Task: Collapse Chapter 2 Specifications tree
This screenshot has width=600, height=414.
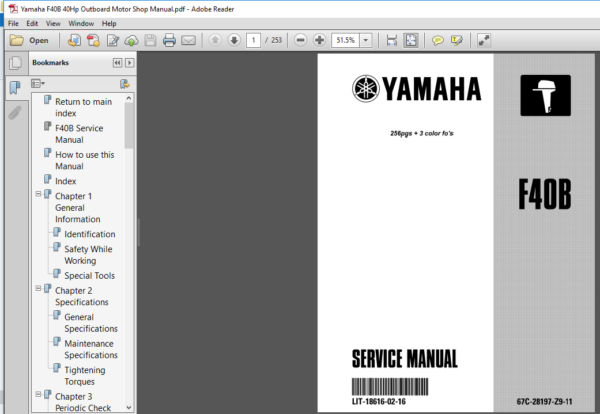Action: coord(38,288)
